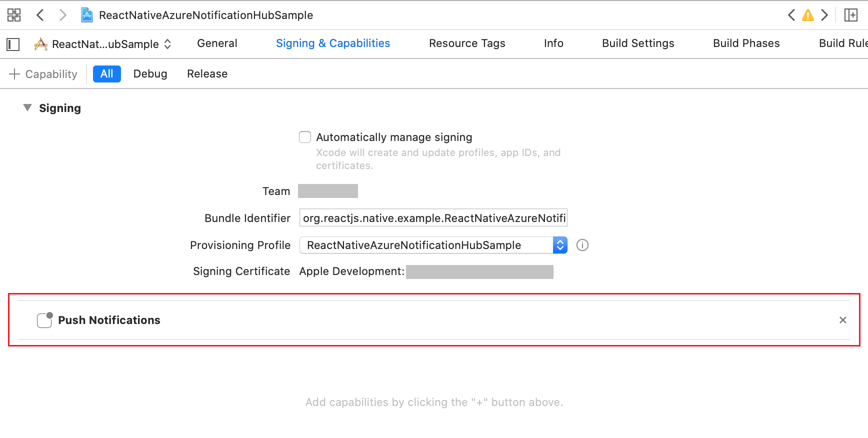Screen dimensions: 868x438
Task: Enable Automatically manage signing
Action: point(305,137)
